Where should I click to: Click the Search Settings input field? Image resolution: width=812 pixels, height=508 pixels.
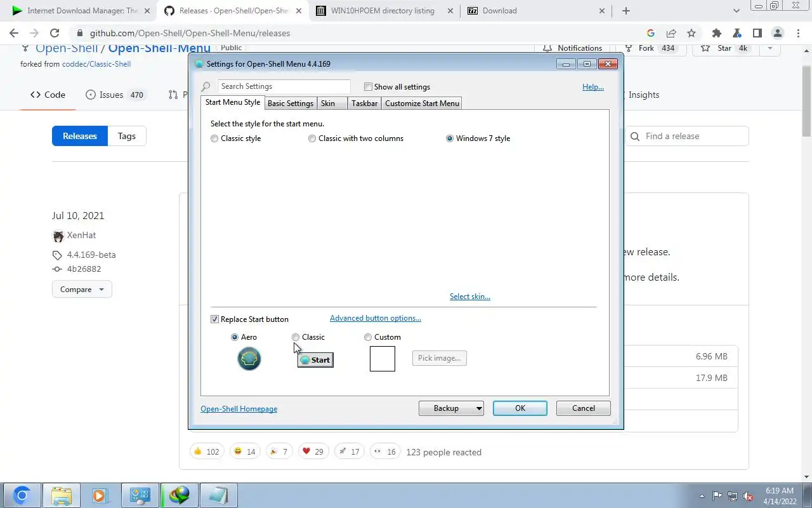284,86
